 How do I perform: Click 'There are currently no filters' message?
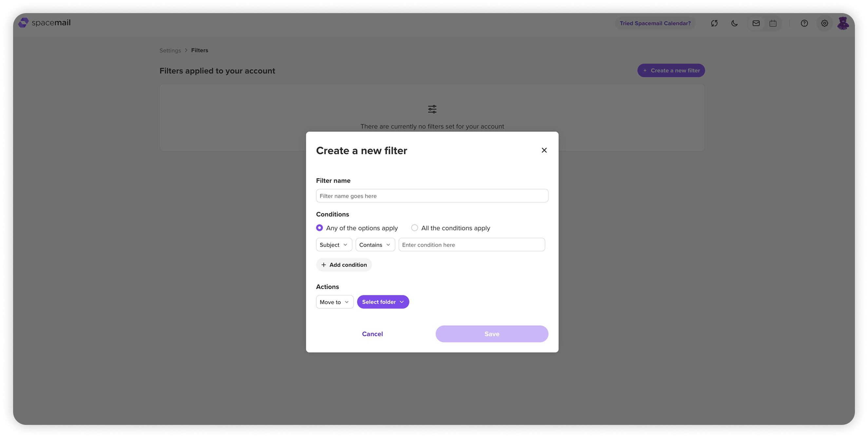click(x=432, y=127)
